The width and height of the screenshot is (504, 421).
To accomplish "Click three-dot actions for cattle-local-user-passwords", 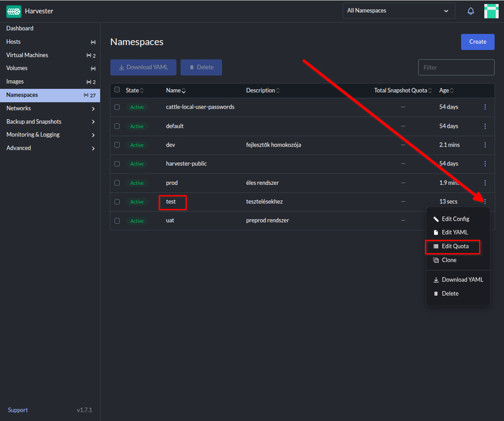I will point(485,107).
